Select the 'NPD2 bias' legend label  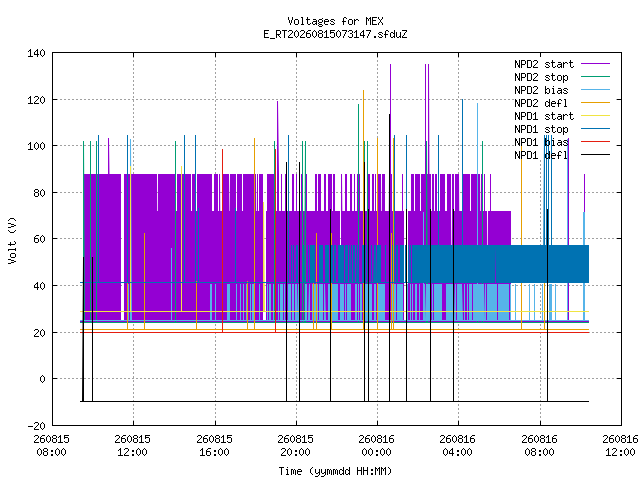coord(541,90)
